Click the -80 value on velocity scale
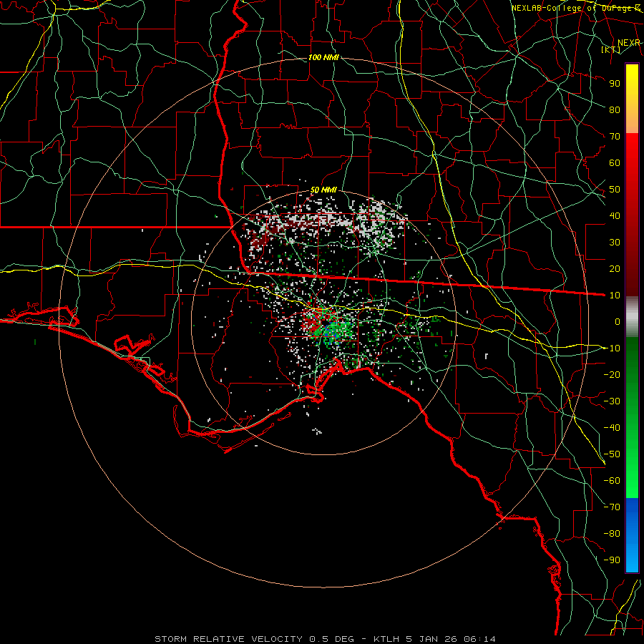This screenshot has width=644, height=644. [612, 534]
